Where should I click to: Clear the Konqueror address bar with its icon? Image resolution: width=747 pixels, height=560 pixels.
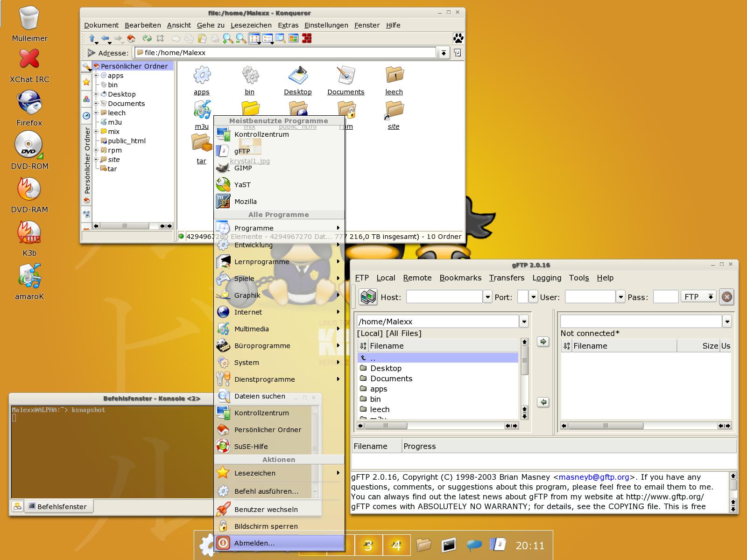click(x=91, y=53)
